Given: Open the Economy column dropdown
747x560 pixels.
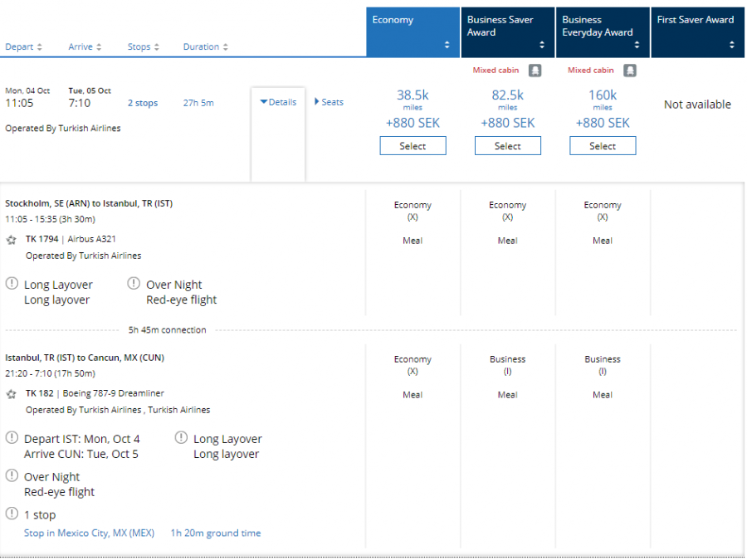Looking at the screenshot, I should click(x=447, y=43).
